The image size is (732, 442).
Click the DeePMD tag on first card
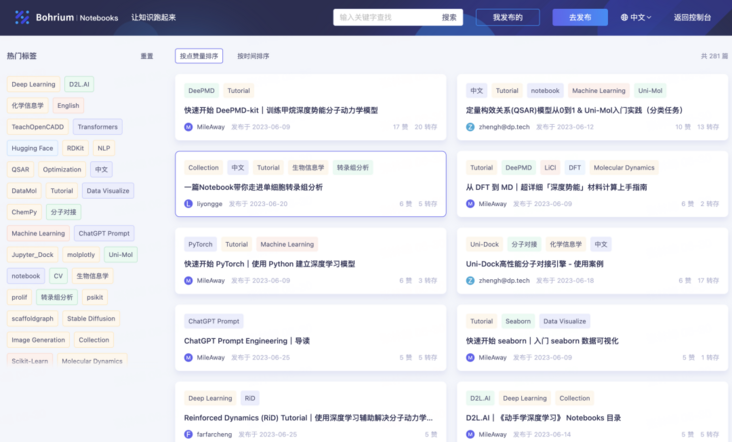(x=201, y=91)
